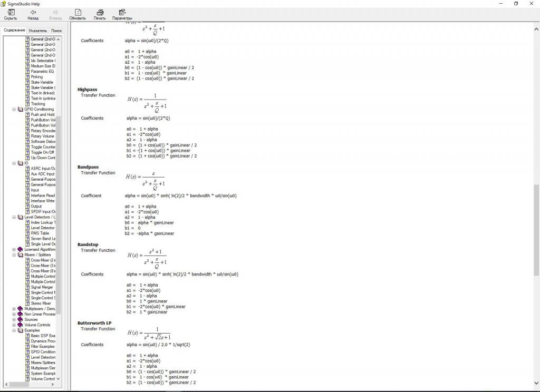Expand the Sources tree node
The width and height of the screenshot is (540, 392).
point(14,319)
